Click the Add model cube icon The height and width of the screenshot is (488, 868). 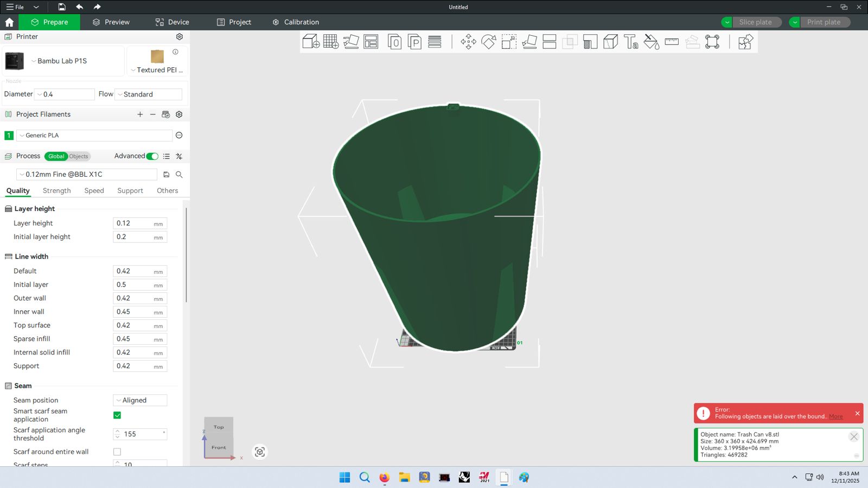tap(310, 42)
